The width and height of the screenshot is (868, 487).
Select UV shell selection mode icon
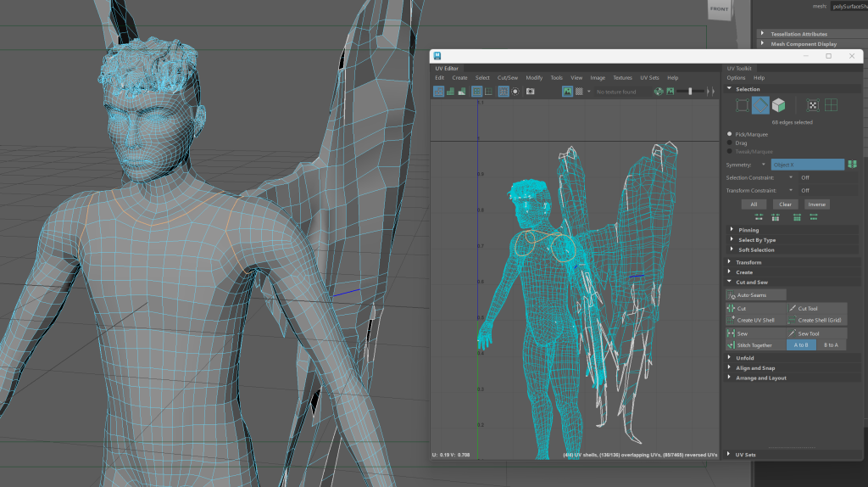[x=832, y=105]
